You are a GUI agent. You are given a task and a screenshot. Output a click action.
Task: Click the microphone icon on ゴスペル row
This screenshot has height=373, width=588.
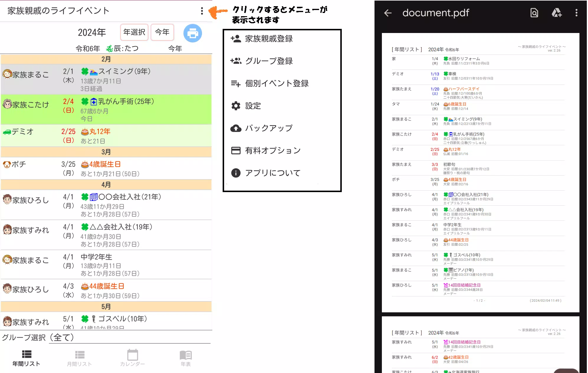pos(93,319)
